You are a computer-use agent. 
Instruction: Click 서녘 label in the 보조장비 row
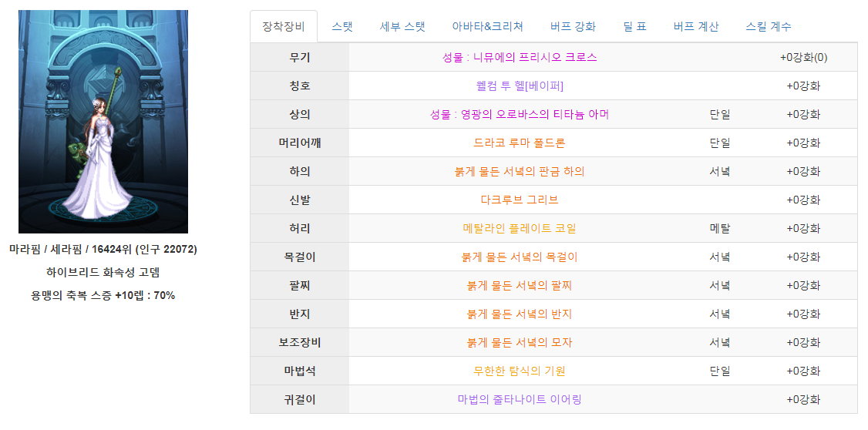coord(720,343)
